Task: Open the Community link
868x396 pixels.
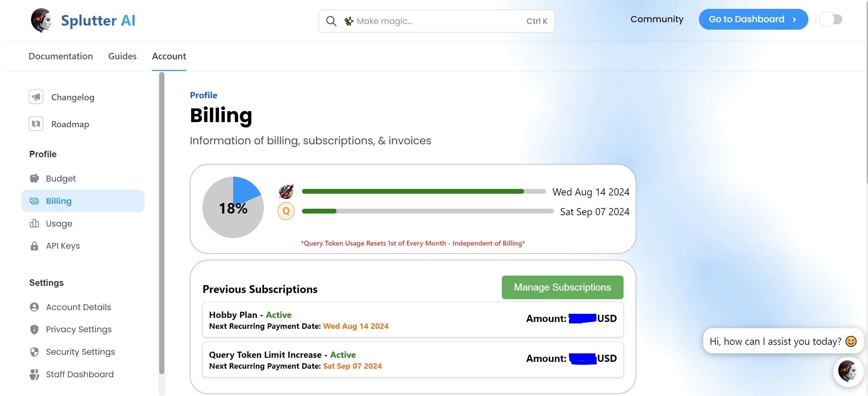Action: (x=657, y=19)
